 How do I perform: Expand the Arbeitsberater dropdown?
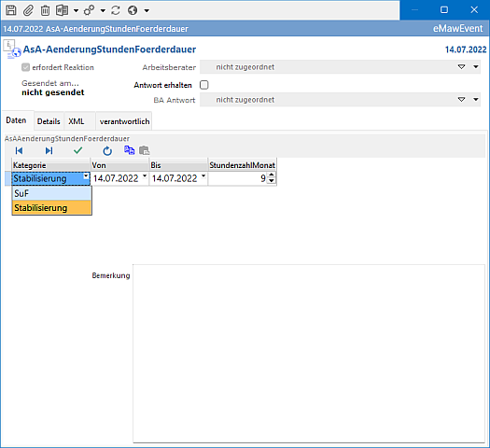tap(476, 67)
